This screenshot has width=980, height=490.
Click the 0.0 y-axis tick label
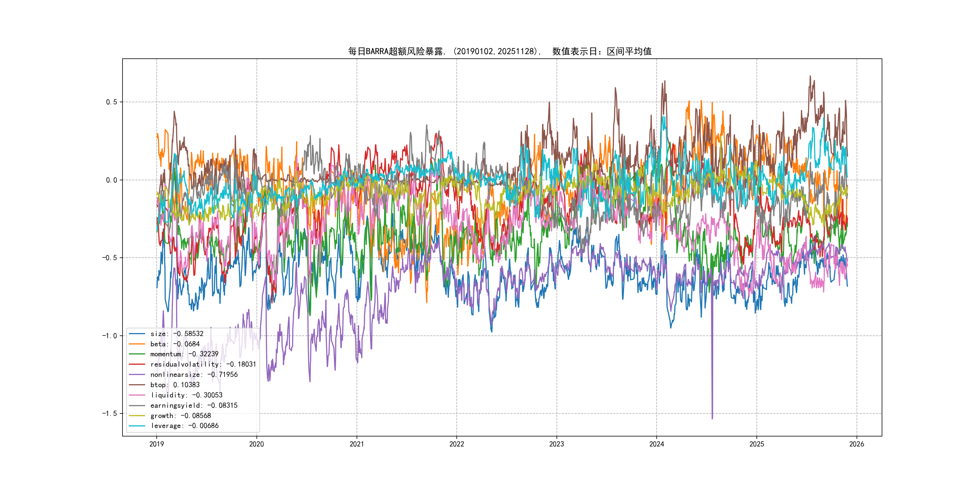coord(112,180)
